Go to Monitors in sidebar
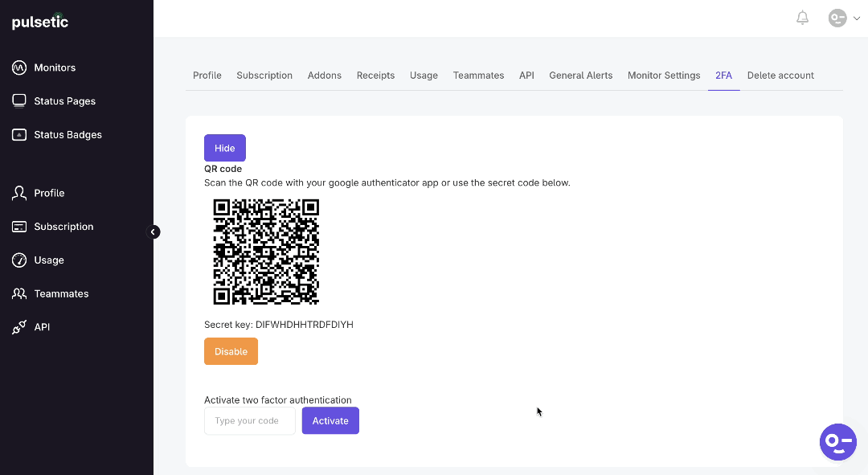 click(55, 68)
